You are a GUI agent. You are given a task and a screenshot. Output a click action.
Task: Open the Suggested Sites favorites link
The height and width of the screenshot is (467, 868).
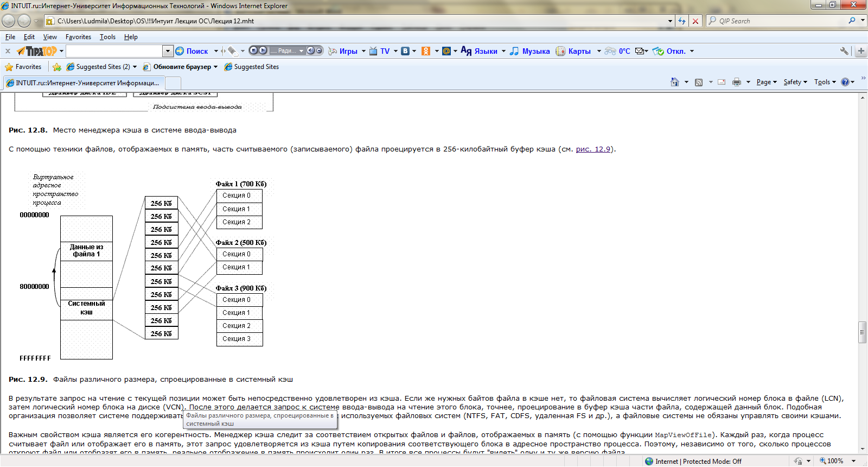click(x=252, y=67)
